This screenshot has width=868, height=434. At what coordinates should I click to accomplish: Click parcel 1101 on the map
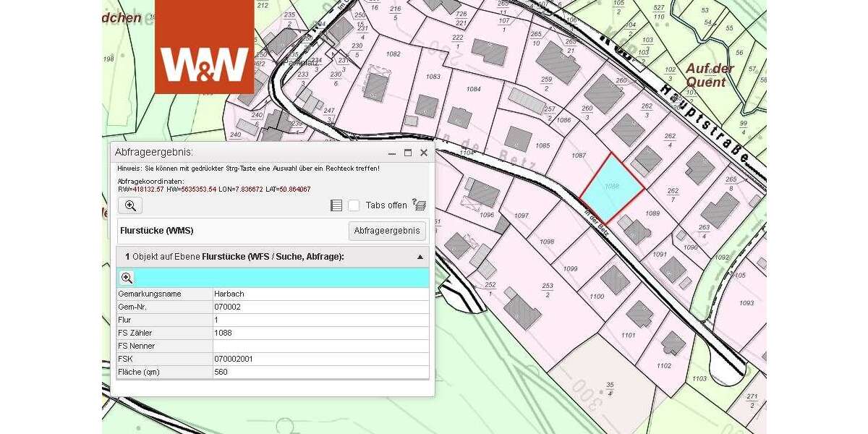[628, 335]
